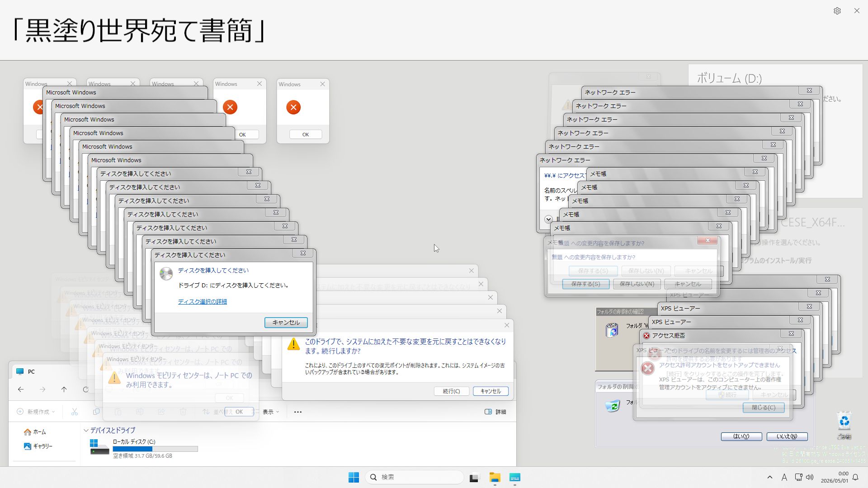The height and width of the screenshot is (488, 868).
Task: Click キャンセル in the ディスクを挿入してください dialog
Action: coord(286,323)
